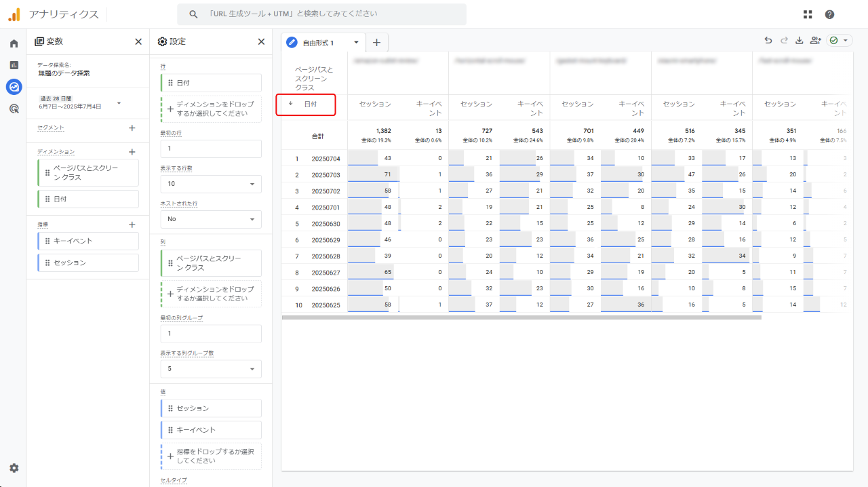Open the help question mark icon
The height and width of the screenshot is (487, 868).
[829, 14]
